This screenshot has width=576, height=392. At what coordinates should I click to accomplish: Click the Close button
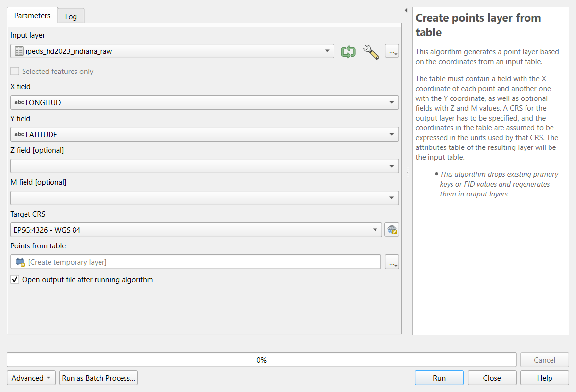pos(492,378)
